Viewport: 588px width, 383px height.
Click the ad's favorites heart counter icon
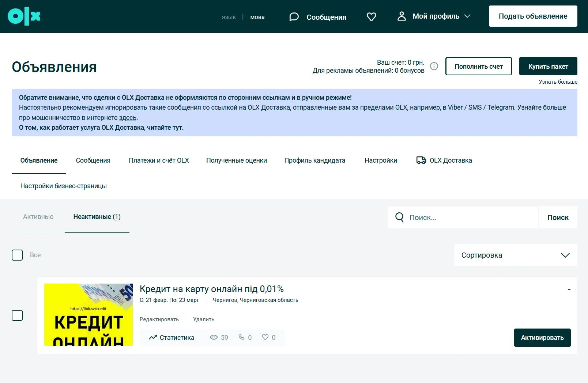pyautogui.click(x=265, y=337)
